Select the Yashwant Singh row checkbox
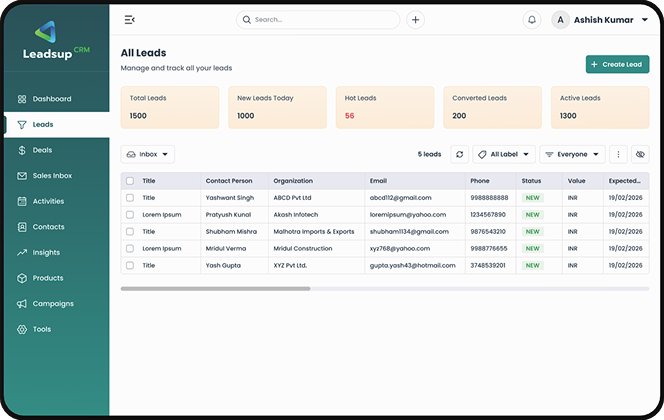664x420 pixels. pyautogui.click(x=129, y=198)
